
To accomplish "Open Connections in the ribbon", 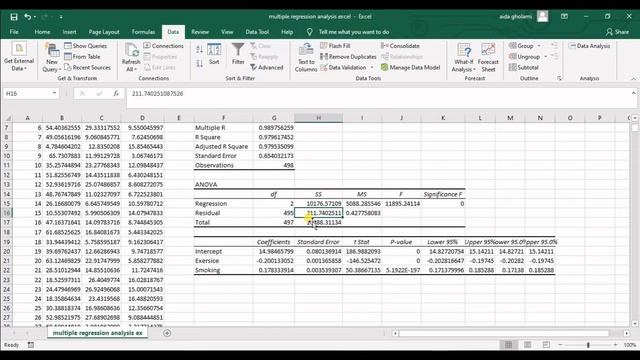I will pos(163,46).
